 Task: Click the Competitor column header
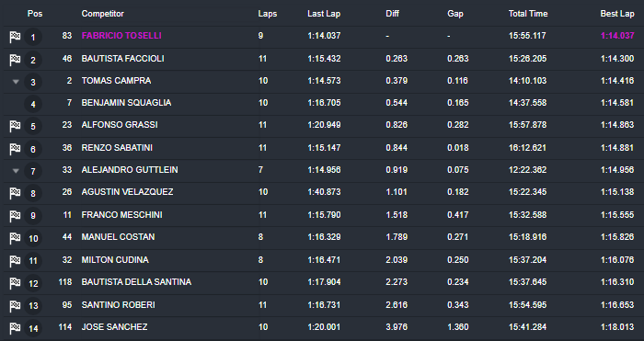click(103, 14)
